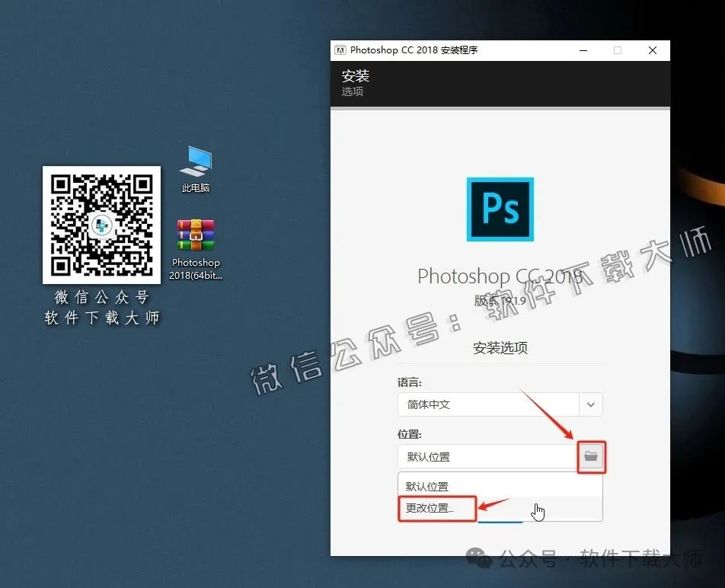Click the 安装 header in the dark banner
Screen dimensions: 725x588
356,76
